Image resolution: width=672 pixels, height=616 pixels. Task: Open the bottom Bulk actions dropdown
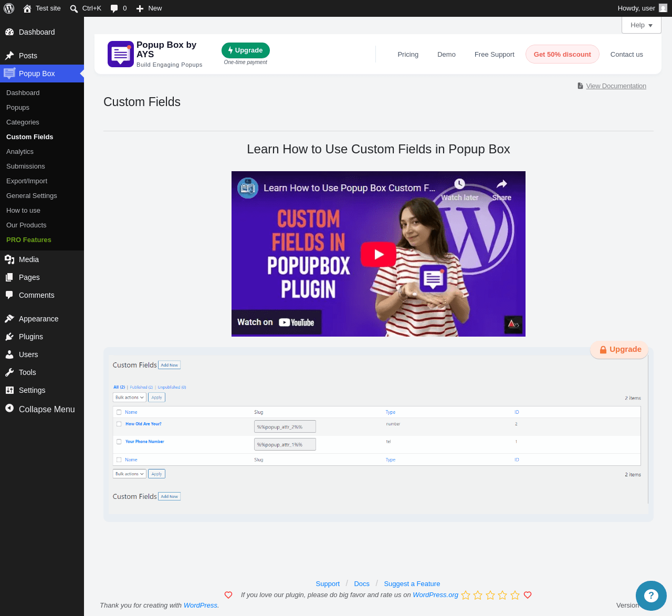click(130, 474)
